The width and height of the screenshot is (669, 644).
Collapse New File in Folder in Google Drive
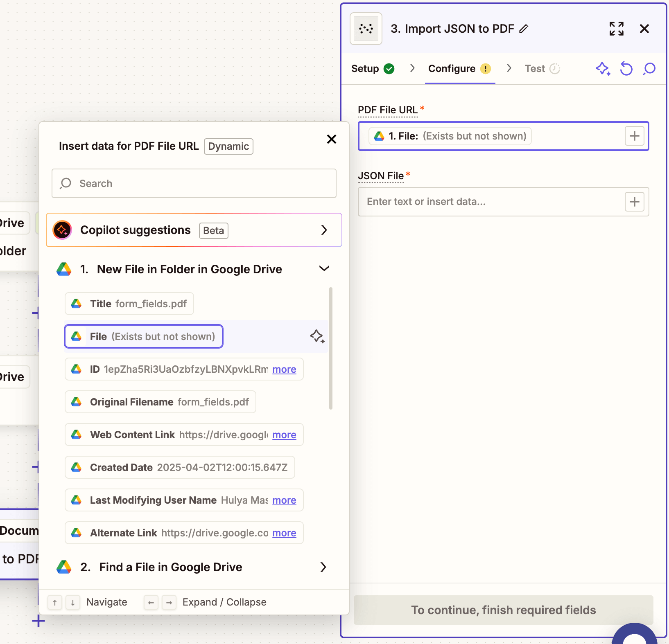click(324, 269)
